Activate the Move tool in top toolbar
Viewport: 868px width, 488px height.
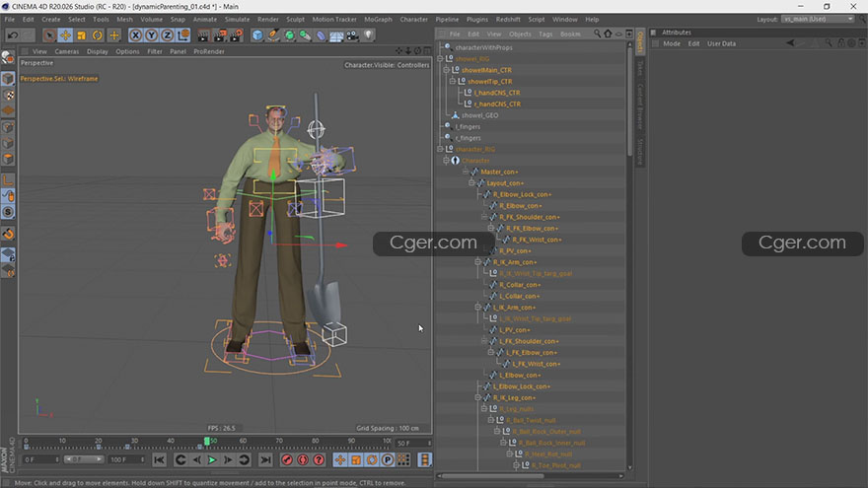click(65, 35)
